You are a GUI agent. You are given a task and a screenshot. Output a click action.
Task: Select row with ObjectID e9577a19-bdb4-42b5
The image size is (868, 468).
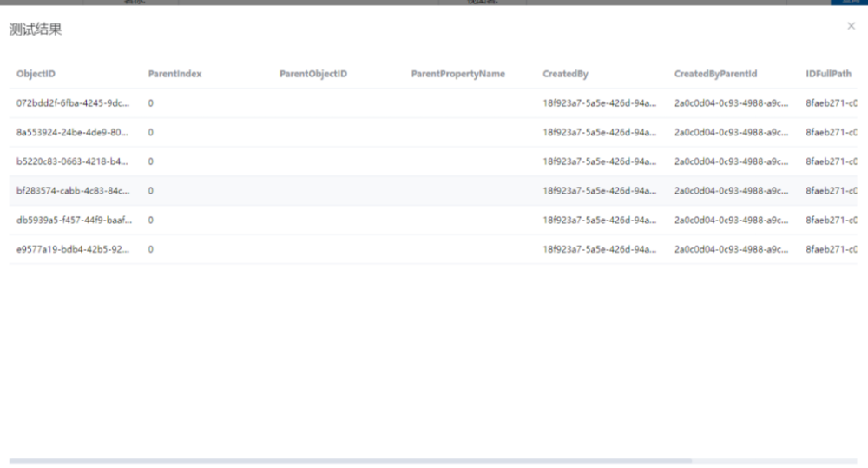[x=73, y=249]
